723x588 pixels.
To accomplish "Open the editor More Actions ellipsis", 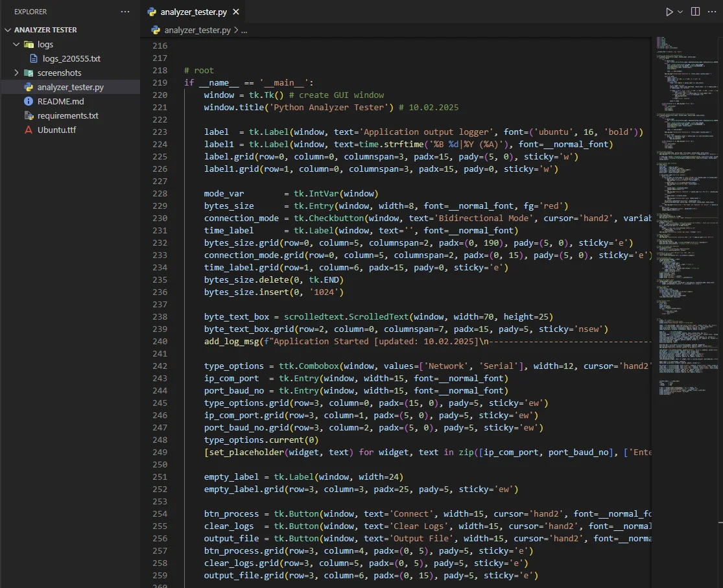I will [712, 12].
